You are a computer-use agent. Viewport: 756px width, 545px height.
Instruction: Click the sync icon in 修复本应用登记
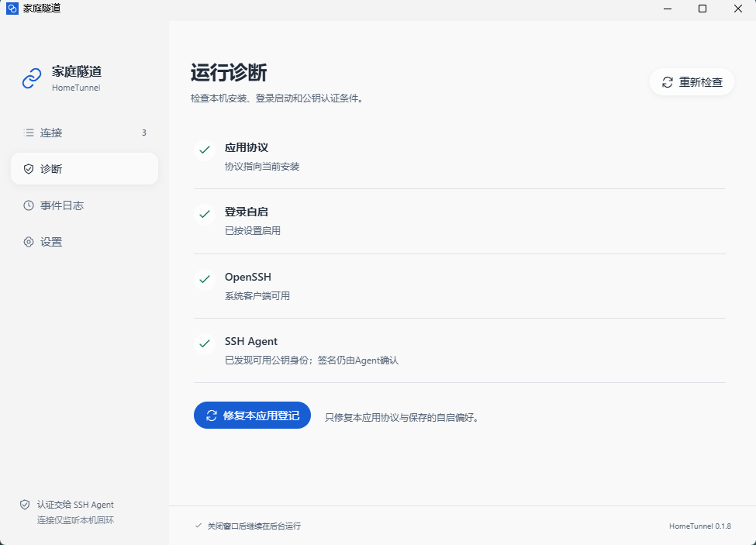tap(212, 416)
